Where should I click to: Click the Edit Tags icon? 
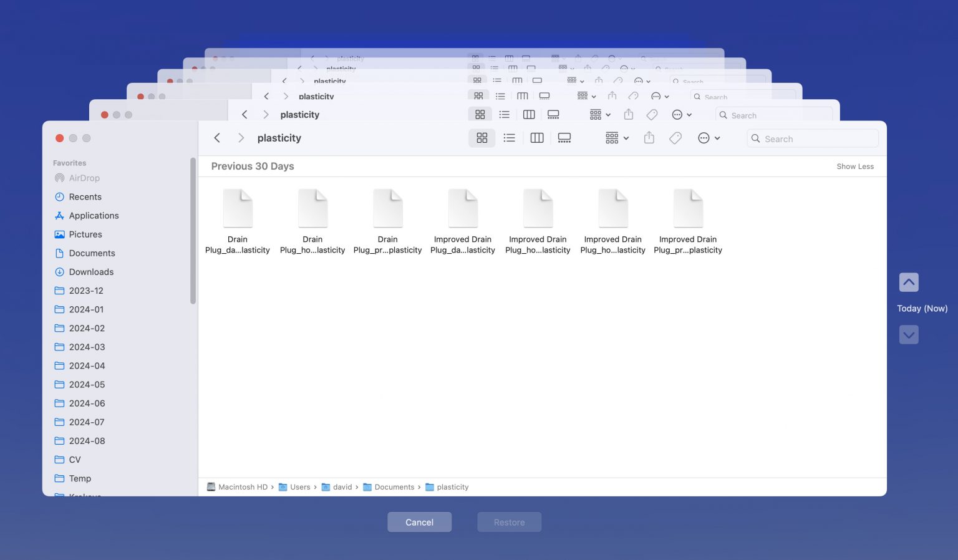click(x=675, y=138)
